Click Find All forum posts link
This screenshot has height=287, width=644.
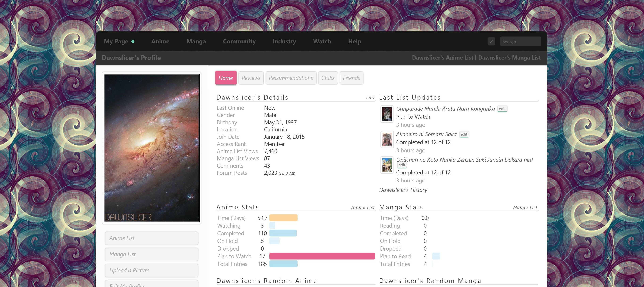287,173
